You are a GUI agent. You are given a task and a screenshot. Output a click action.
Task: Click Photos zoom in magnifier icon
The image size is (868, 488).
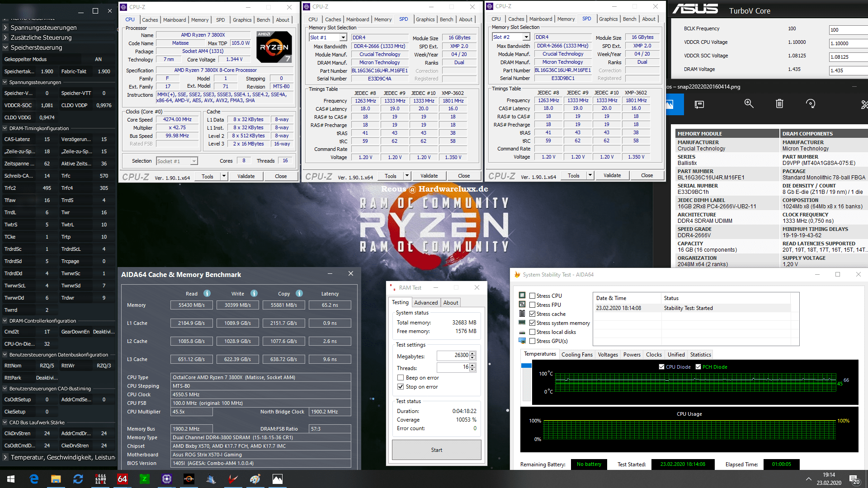pos(749,104)
